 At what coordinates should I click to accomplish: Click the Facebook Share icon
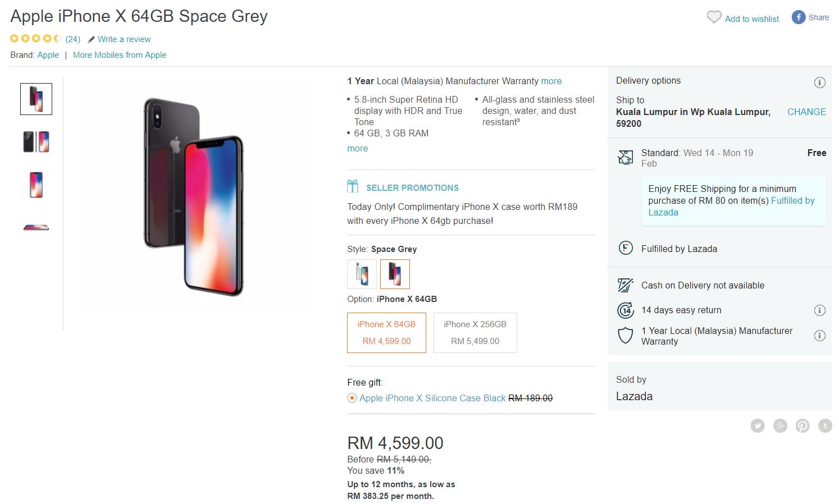[x=799, y=17]
